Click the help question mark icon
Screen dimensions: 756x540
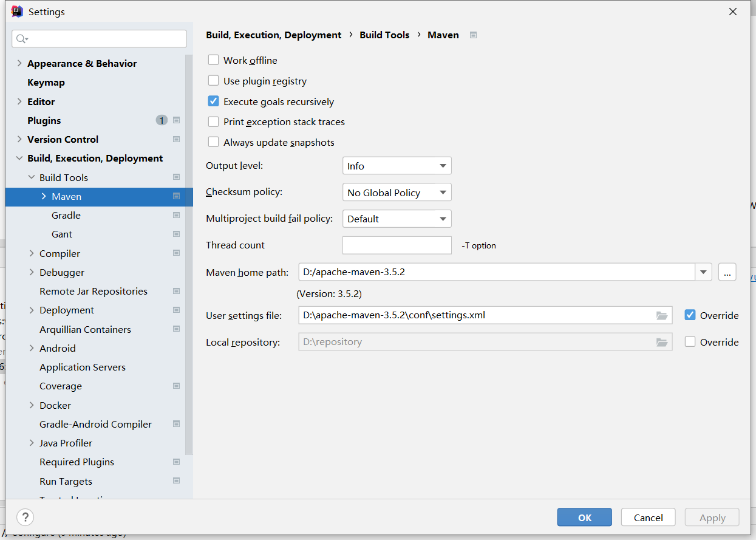click(25, 518)
